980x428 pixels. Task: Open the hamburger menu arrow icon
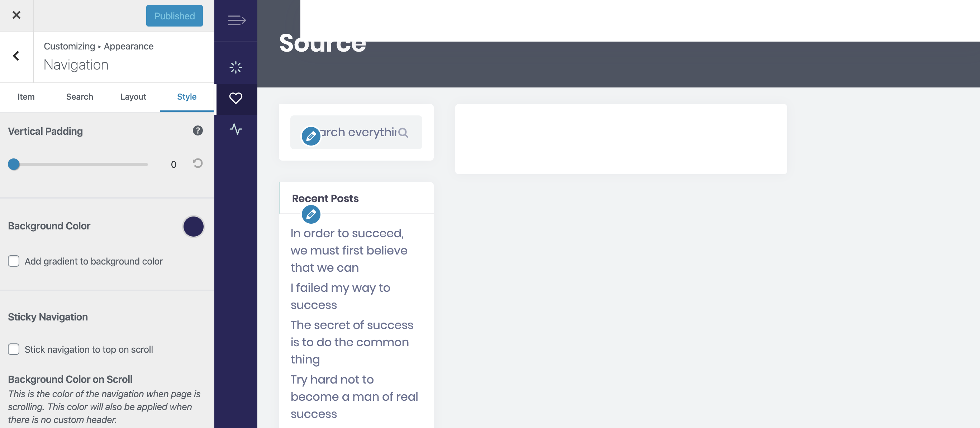(x=236, y=20)
